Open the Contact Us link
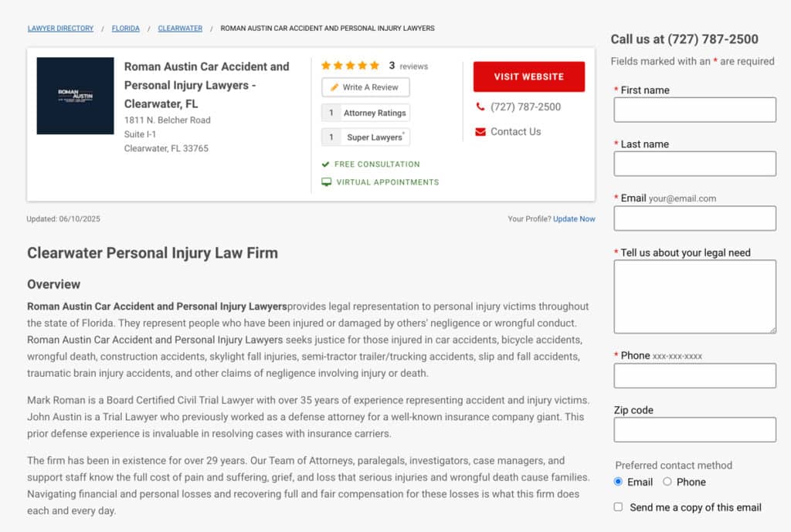This screenshot has height=532, width=791. (515, 131)
